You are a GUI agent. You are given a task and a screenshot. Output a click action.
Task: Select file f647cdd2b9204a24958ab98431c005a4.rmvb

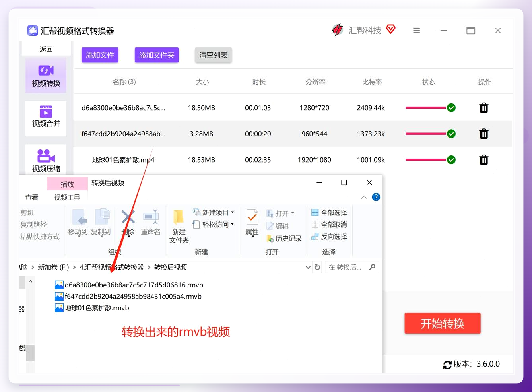[x=128, y=297]
